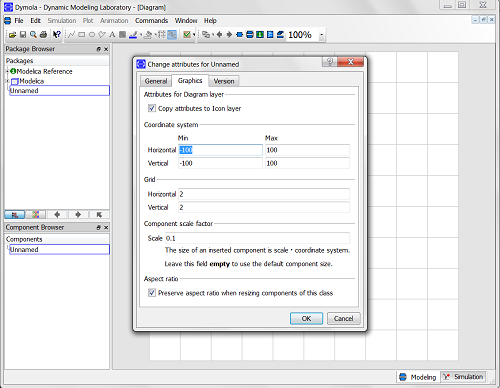Click the Check model checkmark icon
The width and height of the screenshot is (500, 388).
(x=187, y=35)
